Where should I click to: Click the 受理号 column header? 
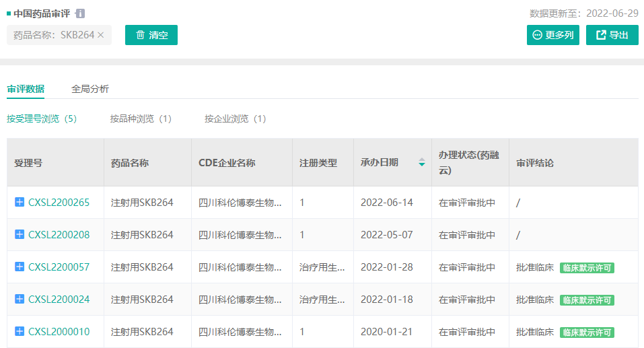coord(28,163)
